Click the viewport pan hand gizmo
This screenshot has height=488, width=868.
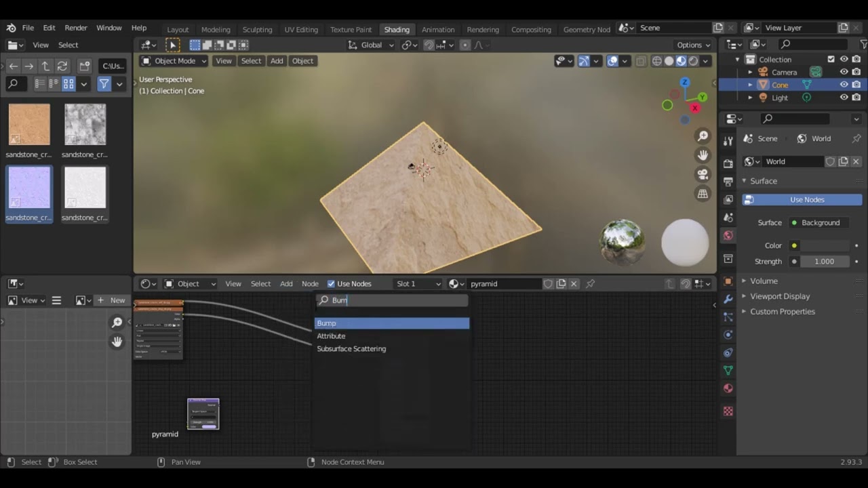click(x=703, y=155)
